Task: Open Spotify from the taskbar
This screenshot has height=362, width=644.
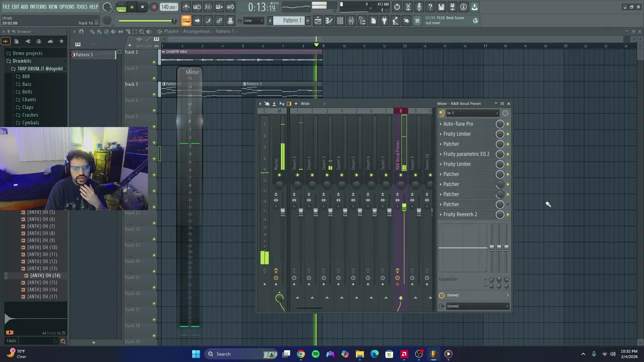Action: click(315, 354)
